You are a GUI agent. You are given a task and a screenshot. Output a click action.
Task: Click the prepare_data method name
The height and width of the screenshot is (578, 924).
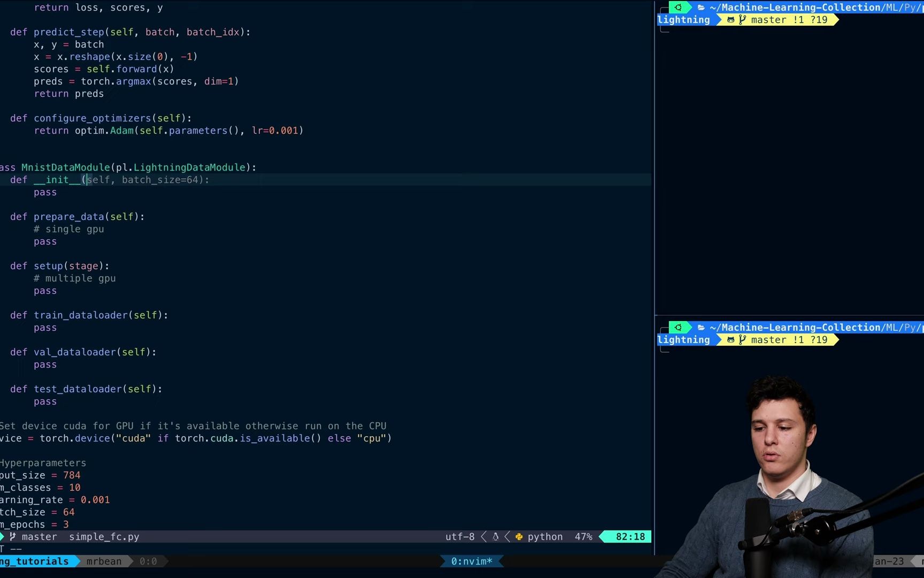point(69,217)
